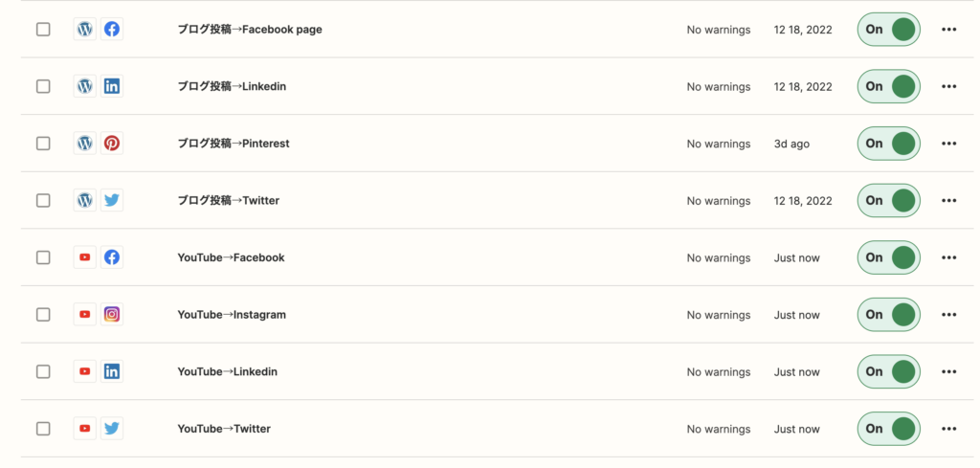Select the checkbox for ブログ投稿→Facebook page

click(43, 30)
